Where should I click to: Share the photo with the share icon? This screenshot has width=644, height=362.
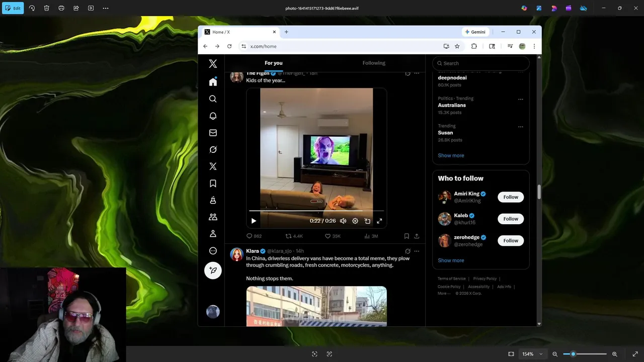(76, 8)
